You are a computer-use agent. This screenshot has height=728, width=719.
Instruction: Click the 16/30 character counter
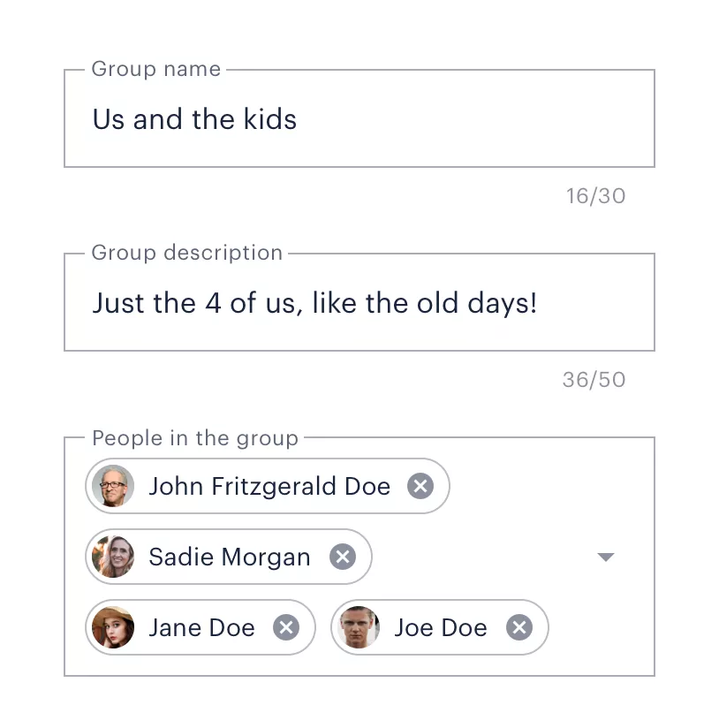pyautogui.click(x=595, y=196)
